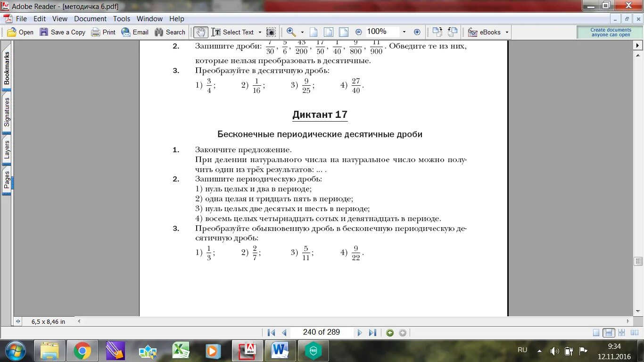The width and height of the screenshot is (644, 362).
Task: Switch to Facing pages layout
Action: [x=635, y=332]
